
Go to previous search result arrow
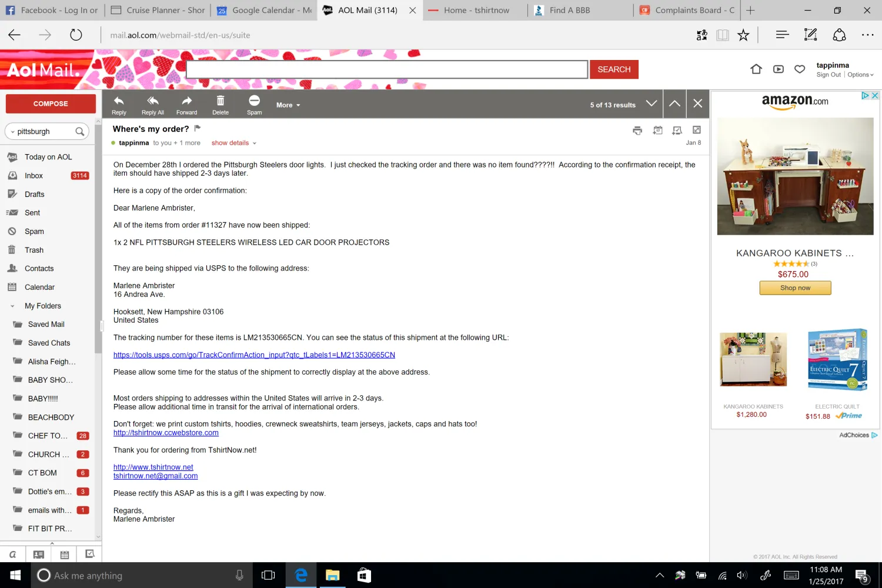click(674, 103)
